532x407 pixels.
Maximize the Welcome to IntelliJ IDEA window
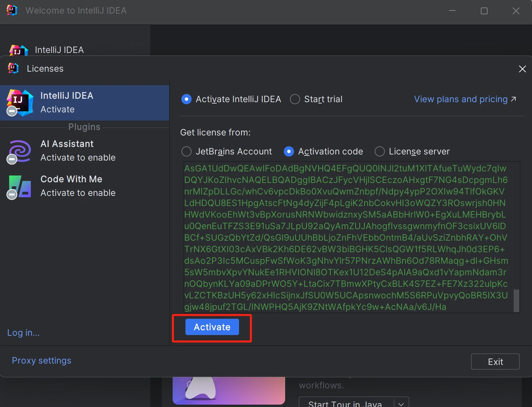pos(484,11)
